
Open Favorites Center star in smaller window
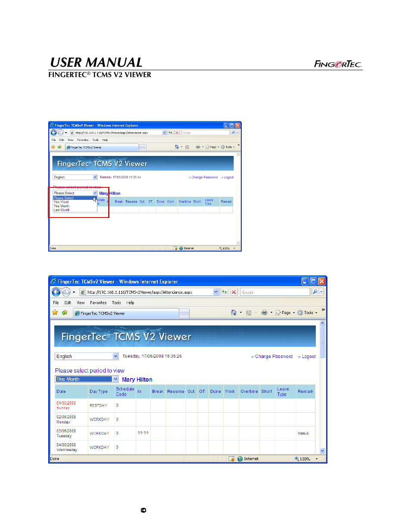coord(53,147)
